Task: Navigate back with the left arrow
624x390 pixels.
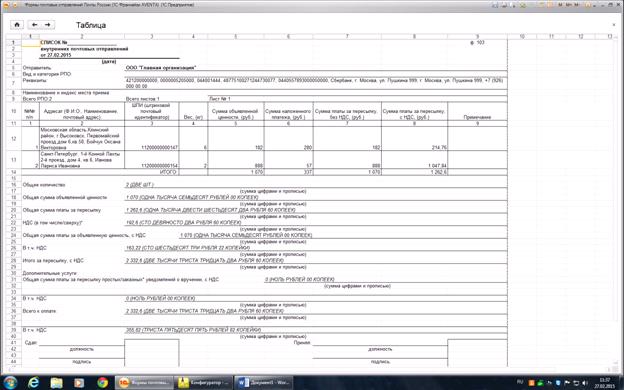Action: tap(35, 25)
